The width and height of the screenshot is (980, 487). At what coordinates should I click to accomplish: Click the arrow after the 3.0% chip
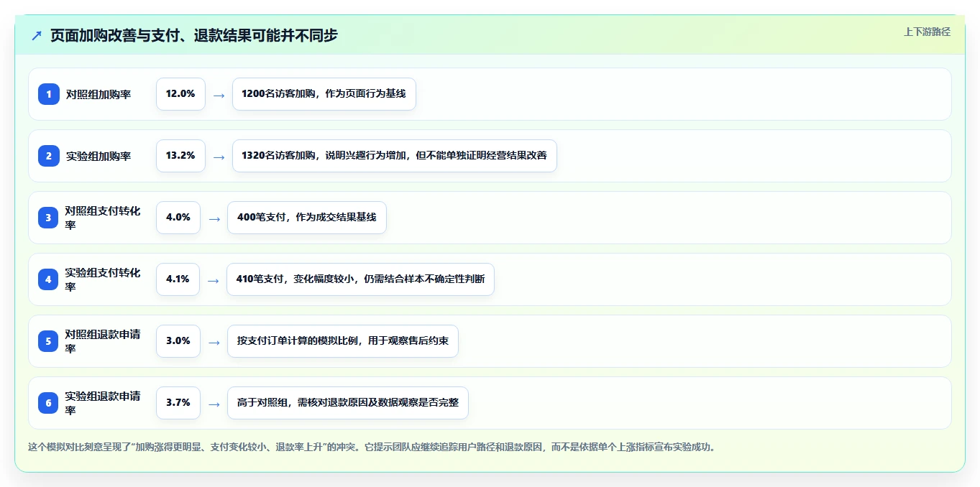214,342
